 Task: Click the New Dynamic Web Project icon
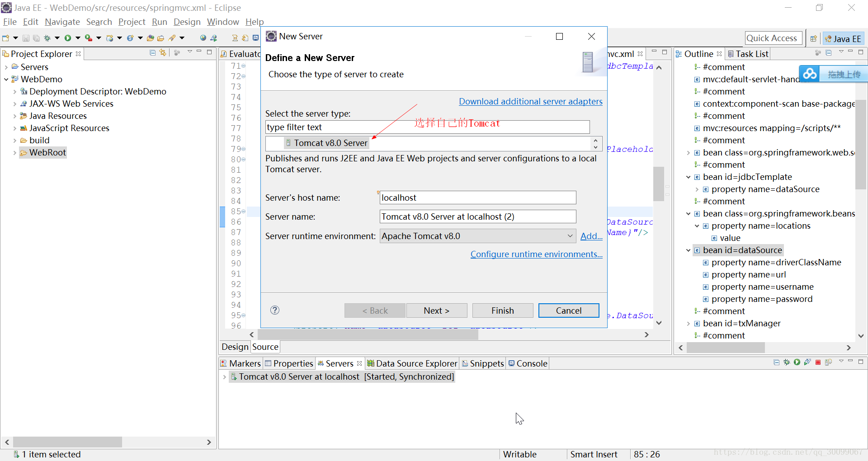(x=110, y=38)
